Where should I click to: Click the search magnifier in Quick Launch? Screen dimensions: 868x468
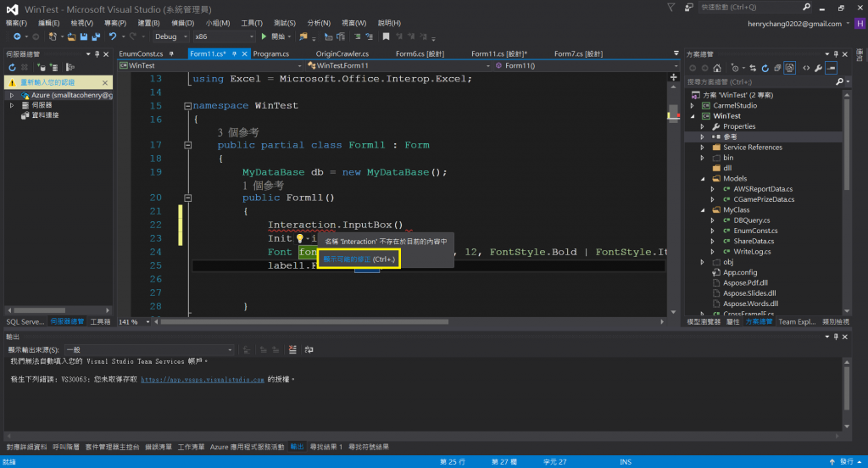807,7
